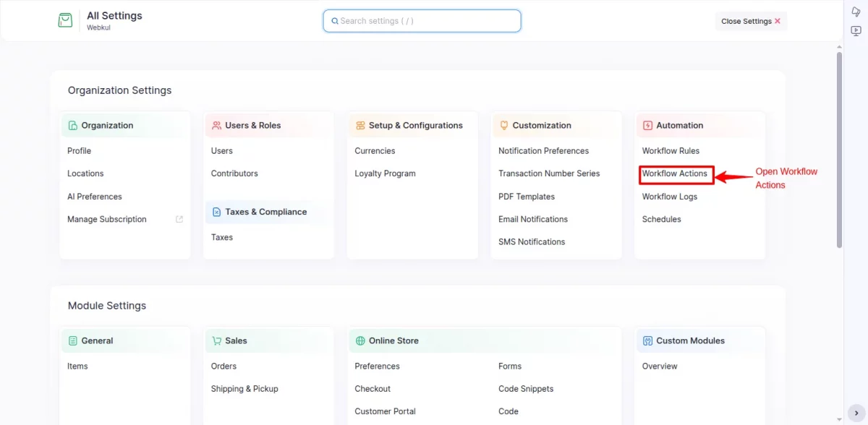The height and width of the screenshot is (425, 868).
Task: Click the Online Store globe icon
Action: click(x=360, y=341)
